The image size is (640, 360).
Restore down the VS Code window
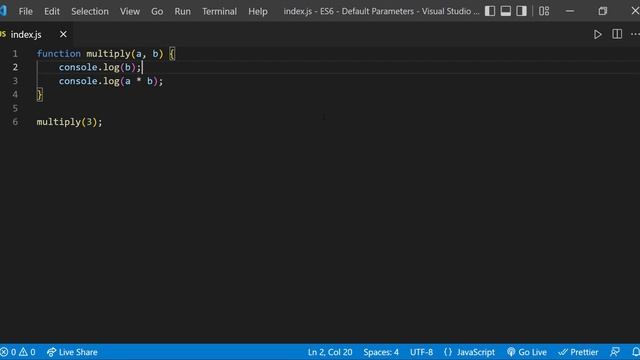click(602, 11)
